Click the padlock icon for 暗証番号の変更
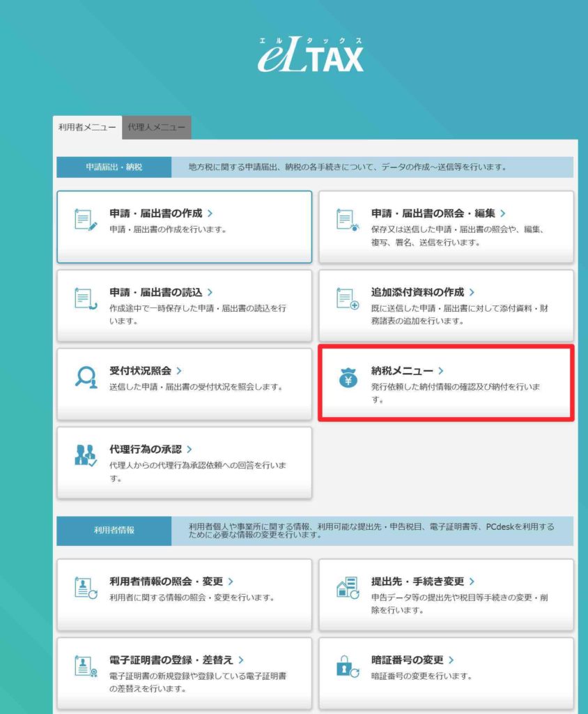Viewport: 588px width, 714px height. pos(347,666)
